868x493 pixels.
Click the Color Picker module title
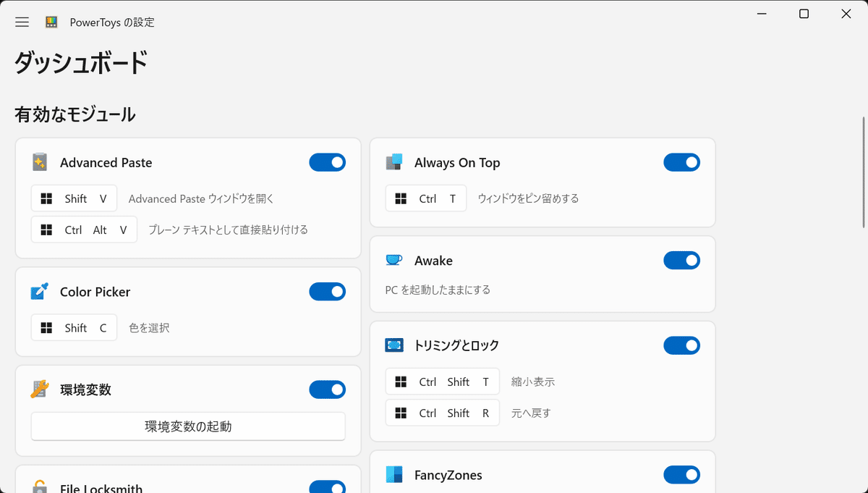coord(95,292)
